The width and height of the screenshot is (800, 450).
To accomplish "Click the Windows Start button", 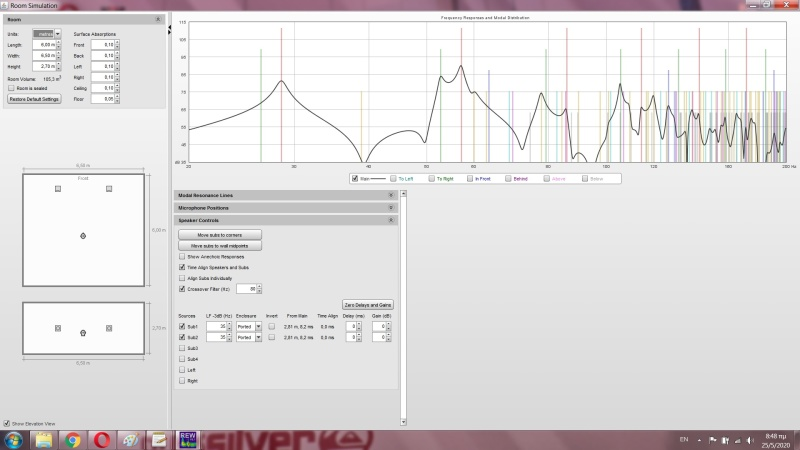I will 14,439.
